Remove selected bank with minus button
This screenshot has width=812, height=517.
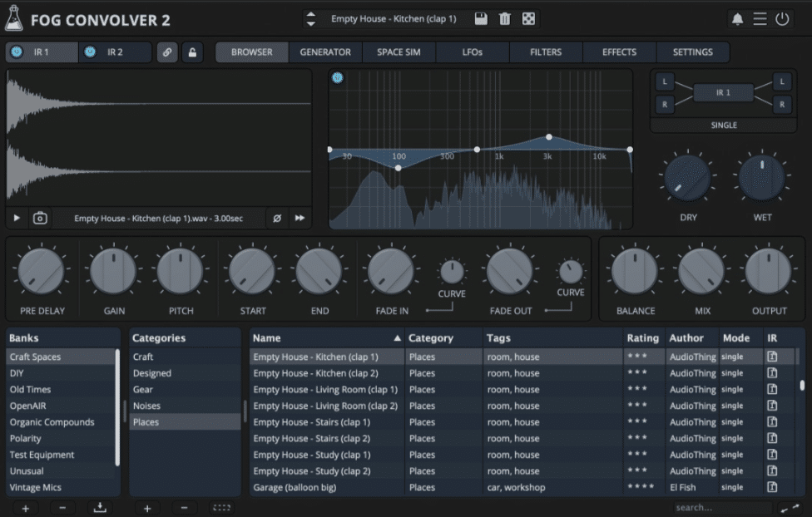62,508
